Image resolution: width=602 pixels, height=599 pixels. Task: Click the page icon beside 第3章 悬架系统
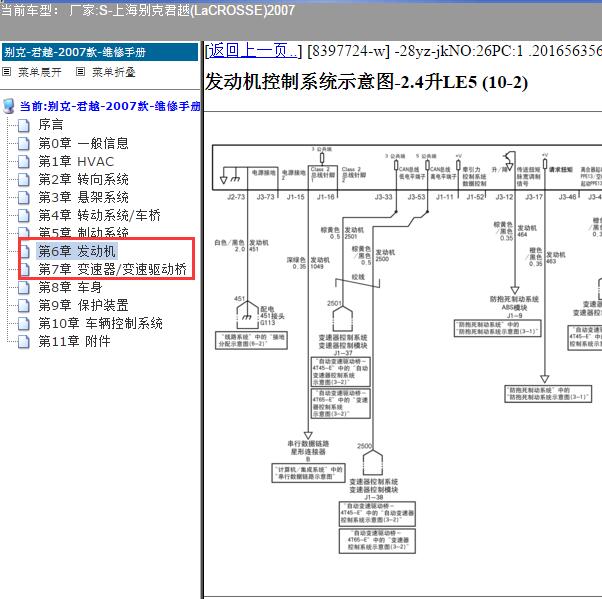click(x=24, y=198)
